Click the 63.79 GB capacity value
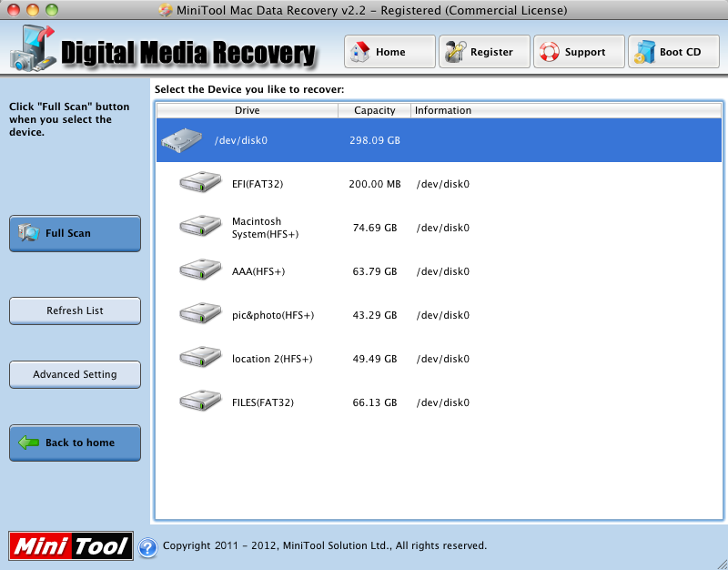Image resolution: width=728 pixels, height=570 pixels. pyautogui.click(x=375, y=271)
